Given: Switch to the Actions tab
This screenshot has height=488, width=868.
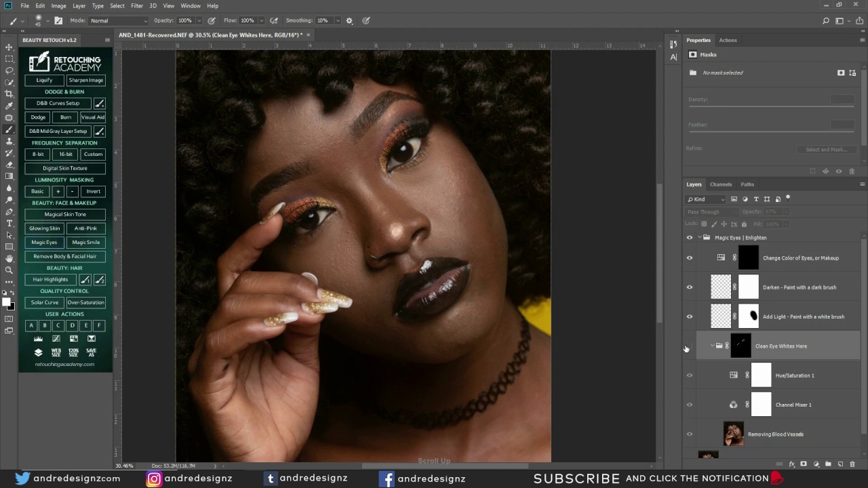Looking at the screenshot, I should coord(728,40).
